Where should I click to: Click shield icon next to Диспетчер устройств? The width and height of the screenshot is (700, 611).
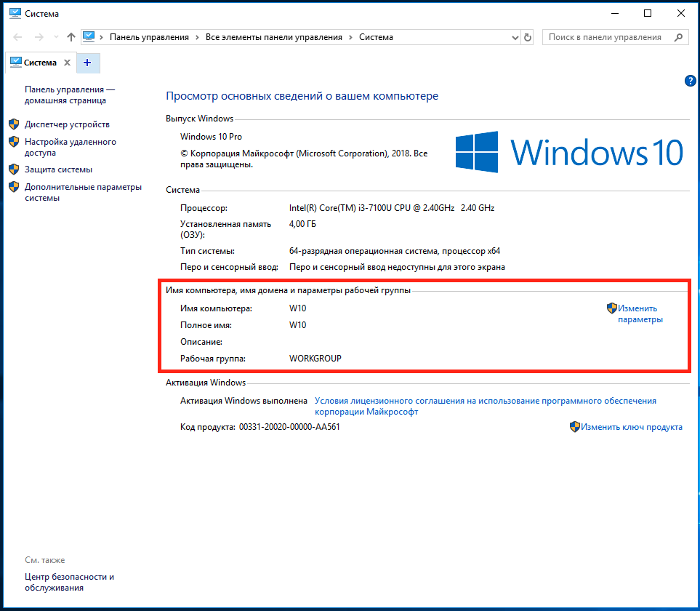(15, 124)
